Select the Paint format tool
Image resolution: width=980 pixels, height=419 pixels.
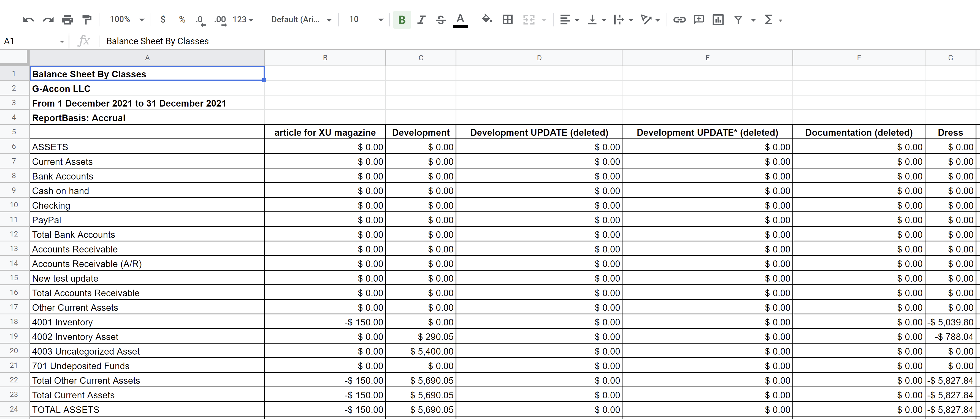pyautogui.click(x=87, y=20)
